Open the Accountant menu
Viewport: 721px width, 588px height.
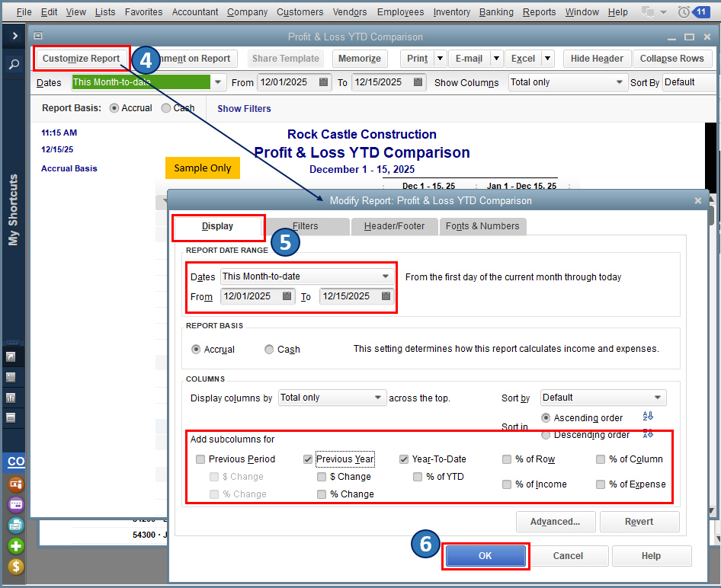(195, 12)
